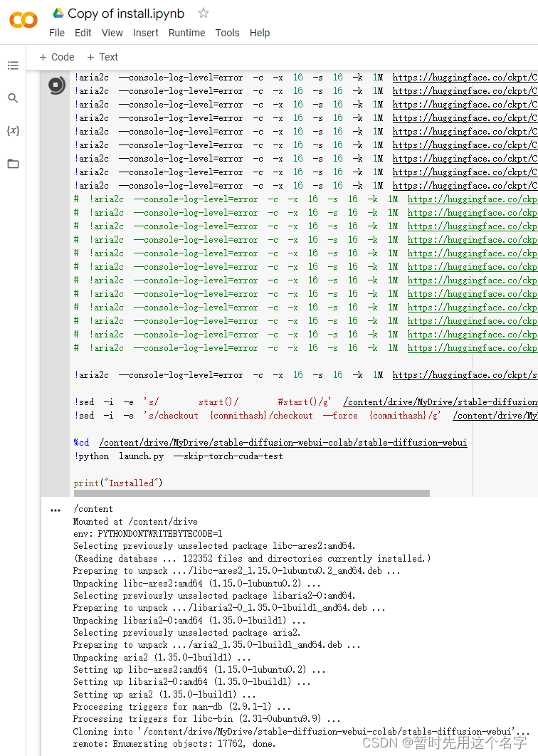This screenshot has height=756, width=538.
Task: Open the Edit menu
Action: click(x=83, y=33)
